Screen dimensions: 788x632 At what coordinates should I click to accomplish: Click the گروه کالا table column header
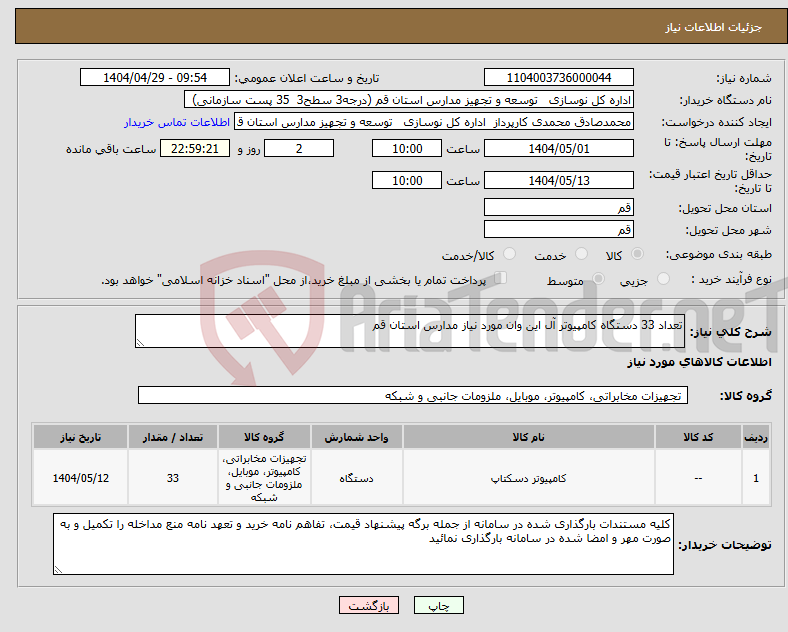[x=264, y=437]
